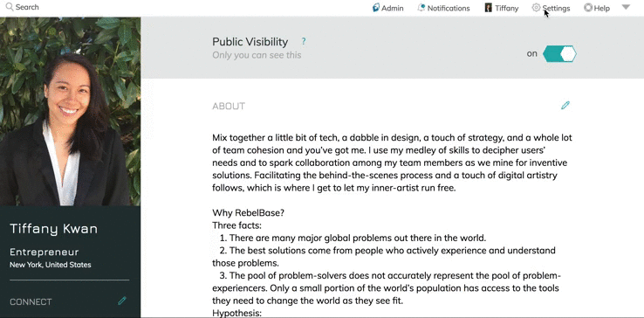Image resolution: width=644 pixels, height=318 pixels.
Task: Open Tiffany's profile menu item
Action: [501, 8]
